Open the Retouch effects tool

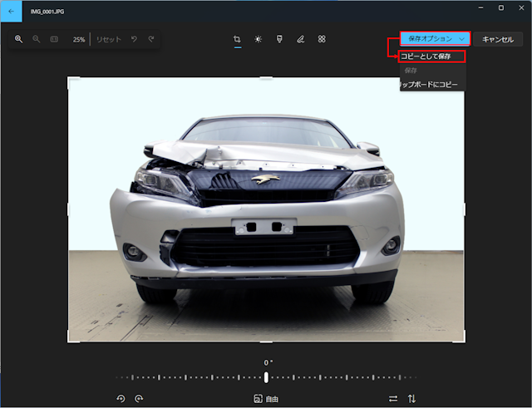click(x=322, y=39)
